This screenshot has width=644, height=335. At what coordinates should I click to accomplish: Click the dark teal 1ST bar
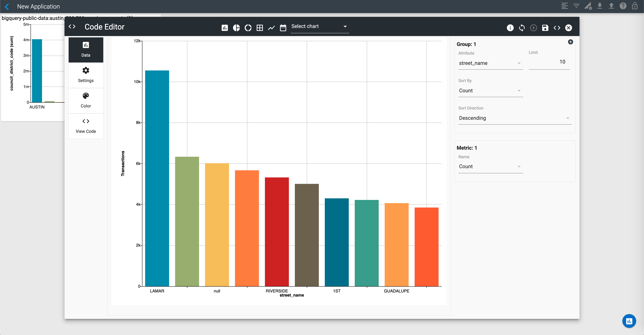(337, 242)
